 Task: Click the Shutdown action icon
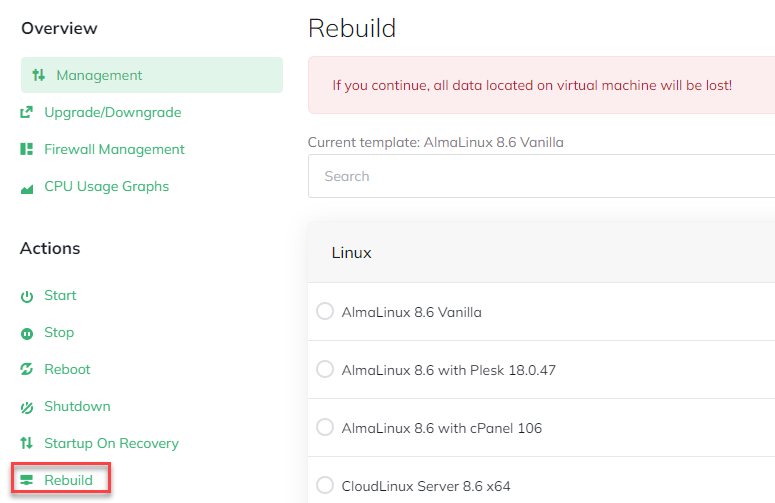(27, 407)
